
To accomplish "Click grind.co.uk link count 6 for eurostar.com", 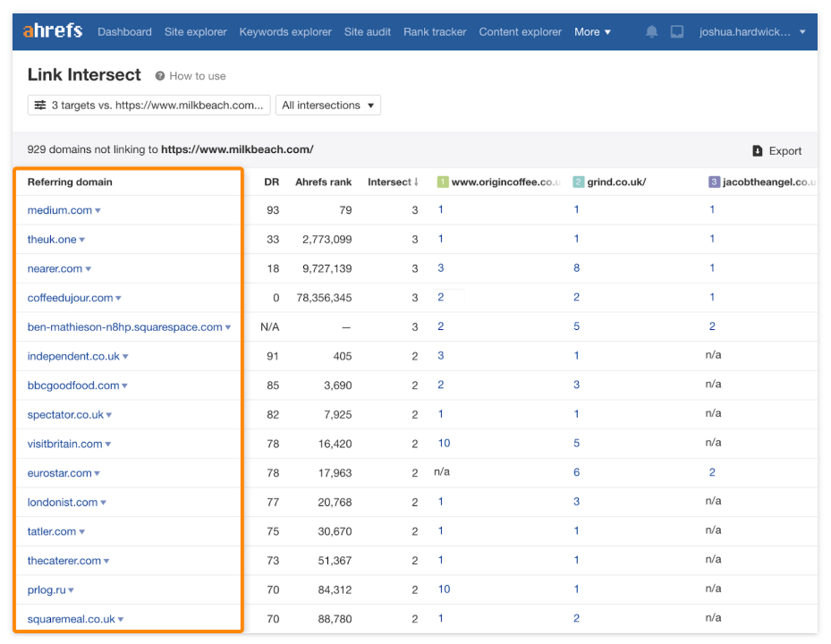I will point(576,471).
